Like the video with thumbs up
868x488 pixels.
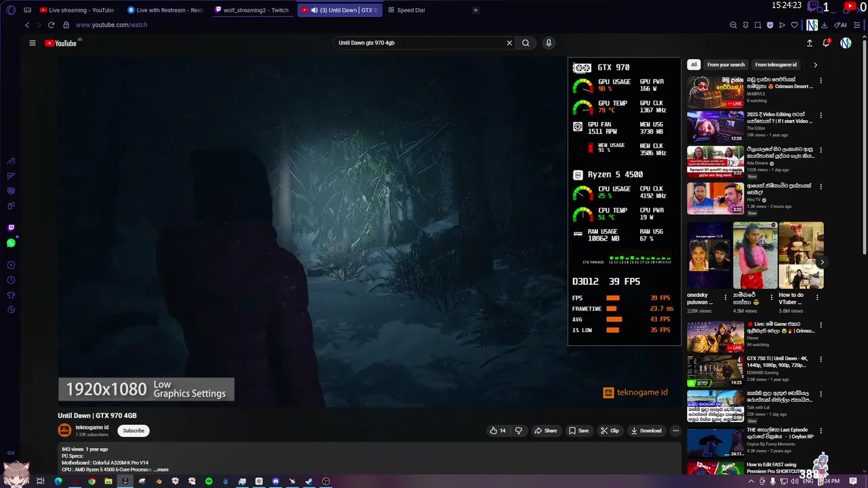(x=498, y=430)
